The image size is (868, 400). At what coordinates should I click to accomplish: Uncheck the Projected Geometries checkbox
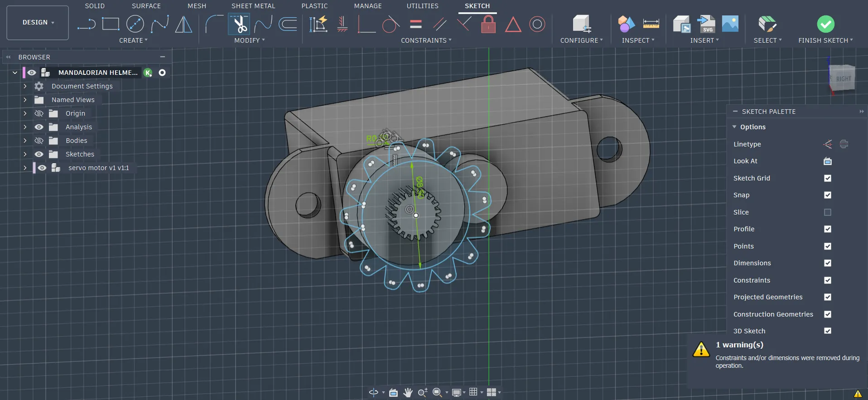(828, 297)
